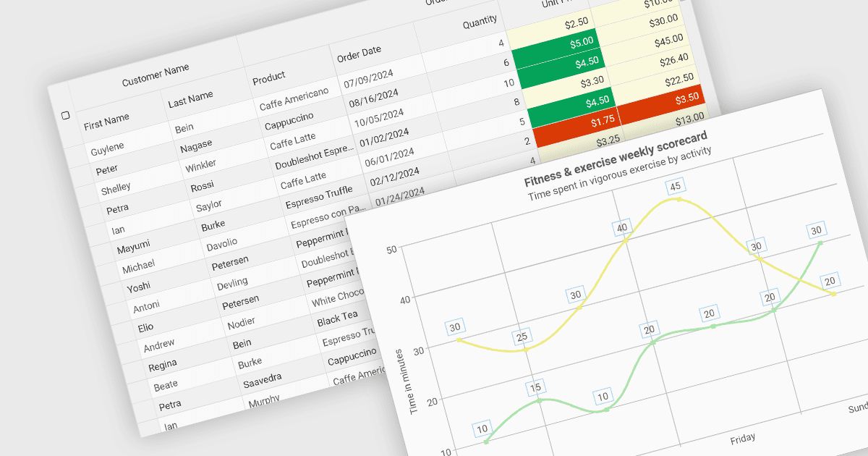Click the "50" value axis label
Viewport: 868px width, 456px height.
click(x=393, y=250)
